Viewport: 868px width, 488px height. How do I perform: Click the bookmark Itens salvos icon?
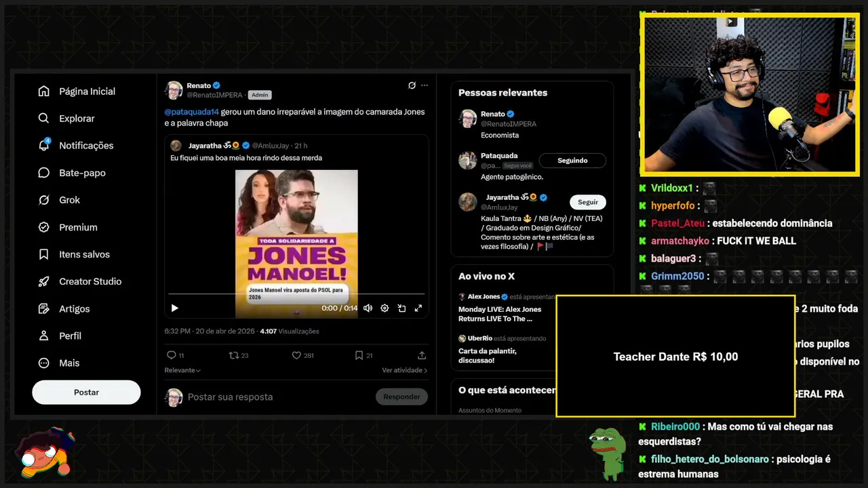click(x=44, y=254)
